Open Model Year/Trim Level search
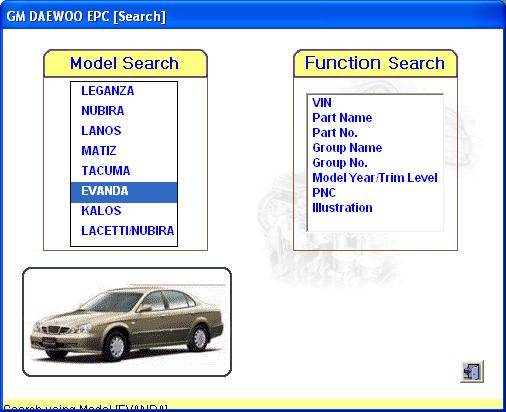The image size is (506, 412). click(x=375, y=178)
